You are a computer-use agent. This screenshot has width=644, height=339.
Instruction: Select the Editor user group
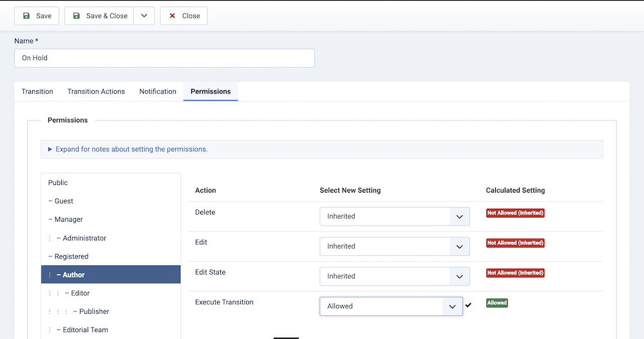coord(80,293)
